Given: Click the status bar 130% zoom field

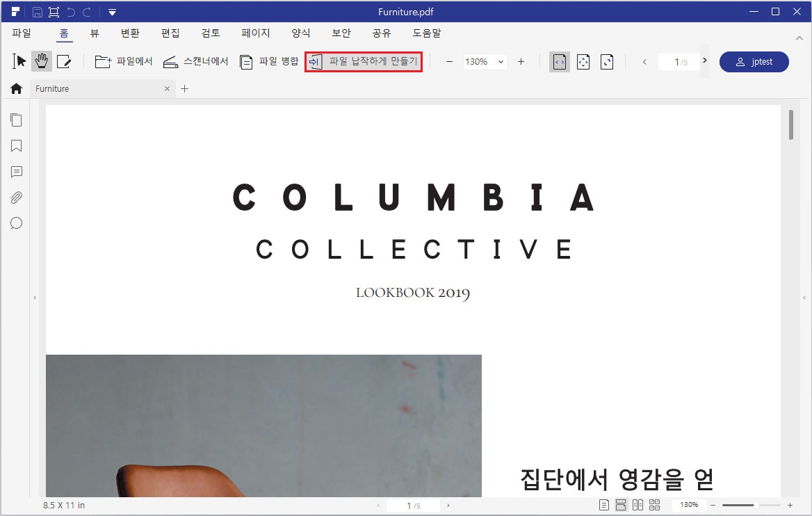Looking at the screenshot, I should point(689,505).
